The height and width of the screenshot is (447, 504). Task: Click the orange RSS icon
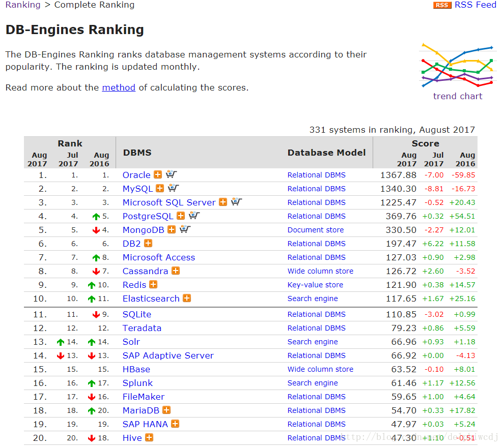[442, 5]
